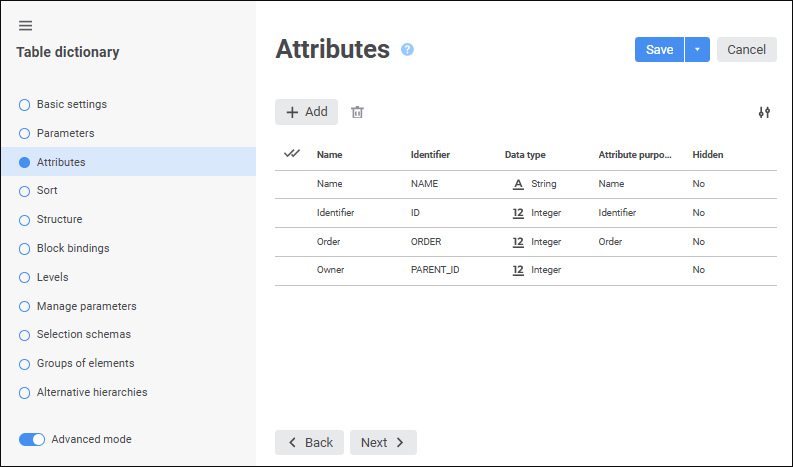Select the Owner attribute row

click(330, 270)
